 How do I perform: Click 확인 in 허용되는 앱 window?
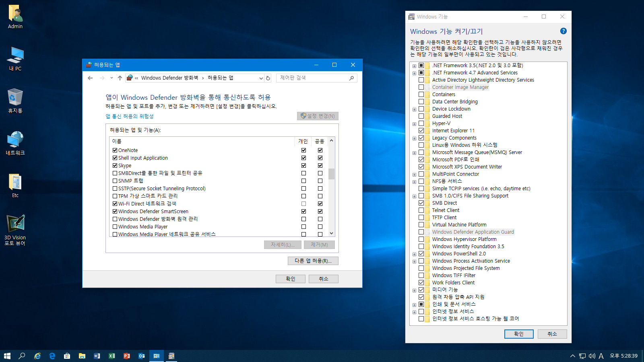click(291, 279)
